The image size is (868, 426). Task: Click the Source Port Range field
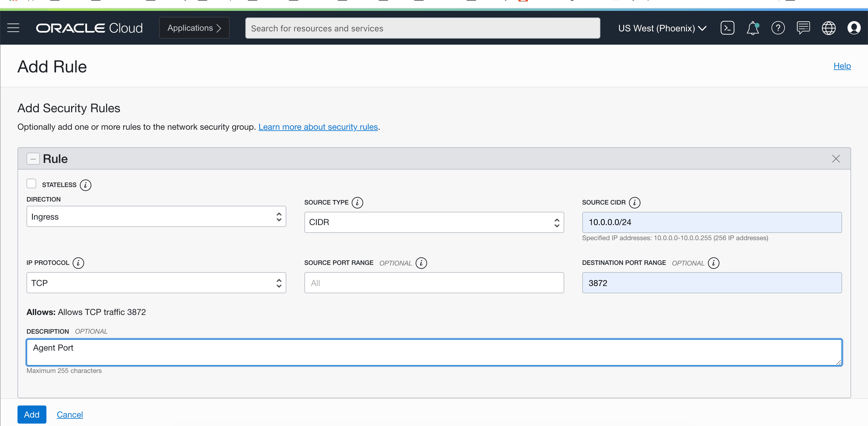pos(434,283)
